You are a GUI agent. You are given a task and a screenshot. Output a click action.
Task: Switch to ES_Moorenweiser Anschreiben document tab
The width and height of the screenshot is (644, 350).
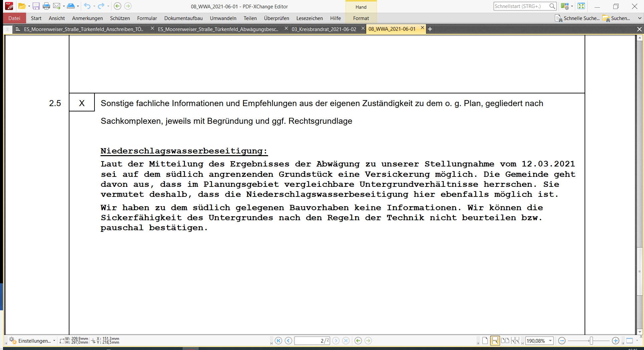click(x=83, y=29)
